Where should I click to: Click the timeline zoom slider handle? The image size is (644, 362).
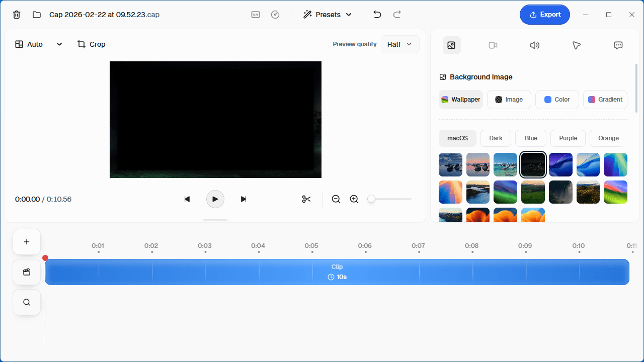click(371, 199)
